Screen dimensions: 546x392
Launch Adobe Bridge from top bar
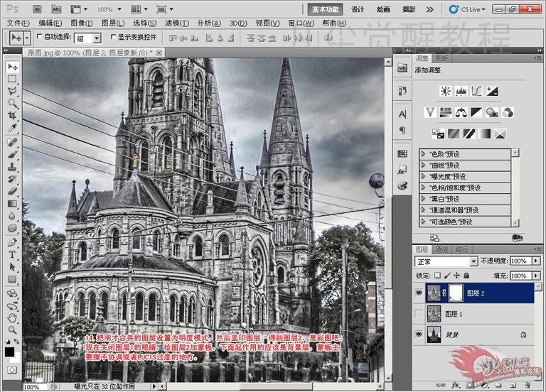37,9
